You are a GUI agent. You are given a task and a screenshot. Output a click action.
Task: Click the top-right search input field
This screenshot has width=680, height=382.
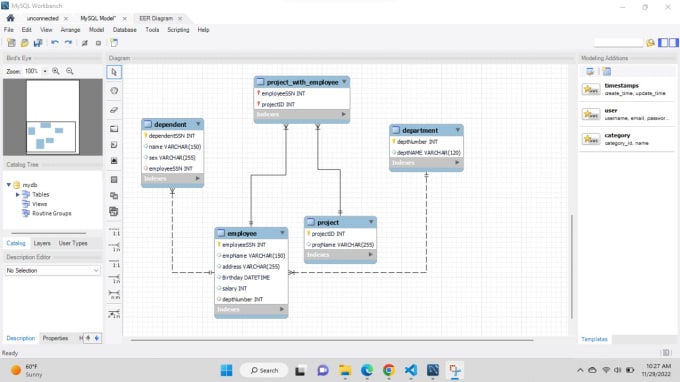click(618, 42)
